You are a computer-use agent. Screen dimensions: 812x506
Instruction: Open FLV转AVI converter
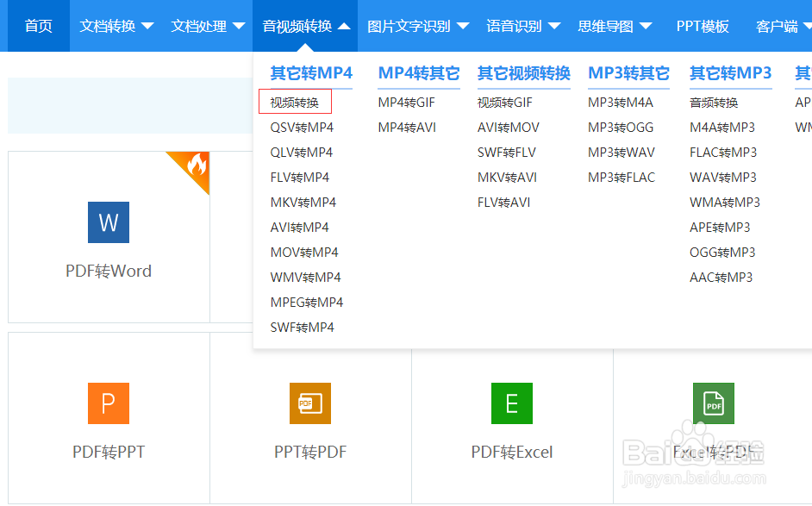(x=504, y=203)
